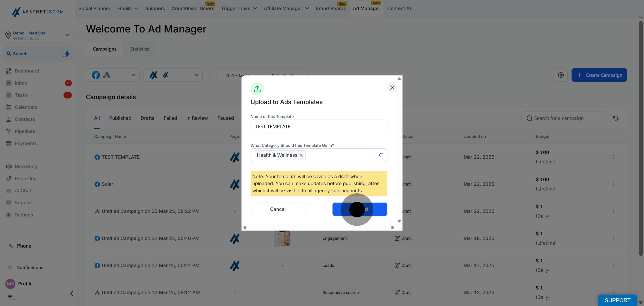The width and height of the screenshot is (644, 306).
Task: Open the Demo - Med Spa location switcher
Action: pos(38,35)
